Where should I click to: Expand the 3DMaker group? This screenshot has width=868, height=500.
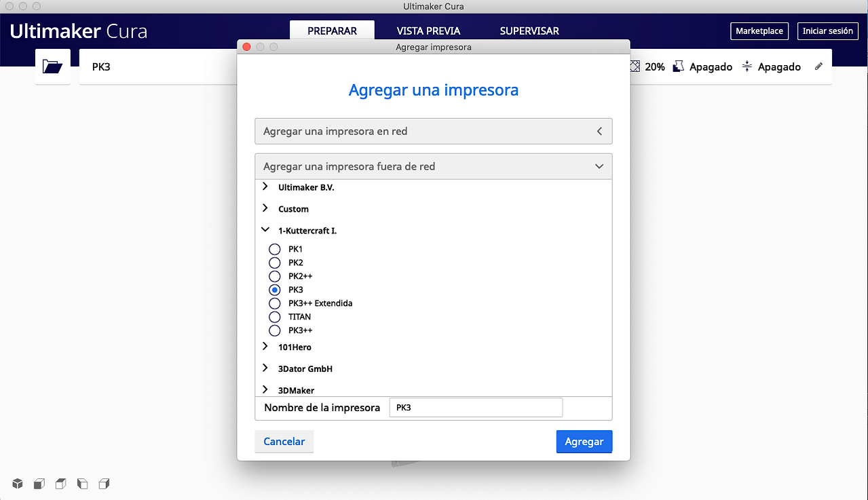point(265,390)
